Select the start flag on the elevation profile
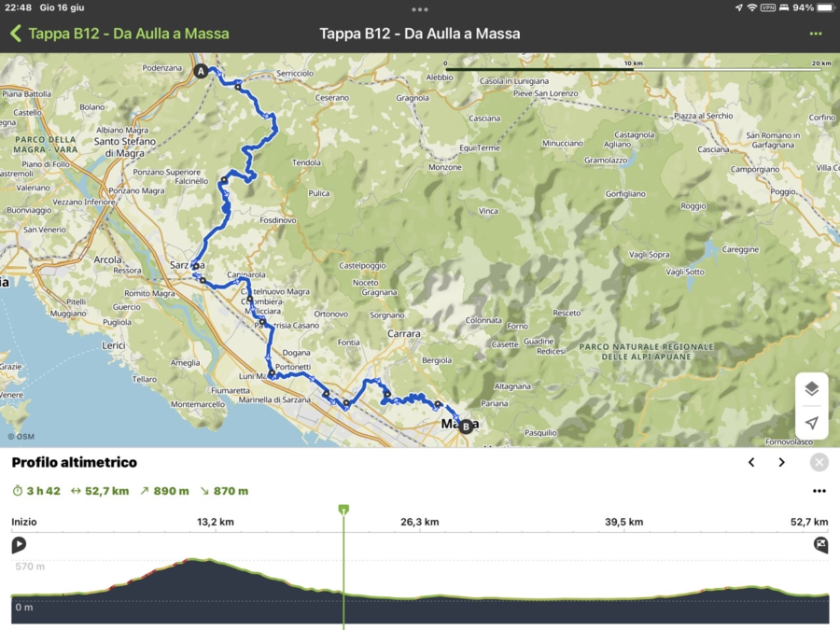This screenshot has width=840, height=630. tap(19, 545)
